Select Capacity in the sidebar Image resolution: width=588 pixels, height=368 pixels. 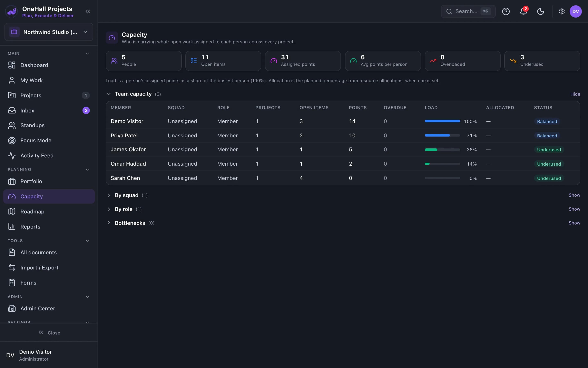tap(49, 196)
